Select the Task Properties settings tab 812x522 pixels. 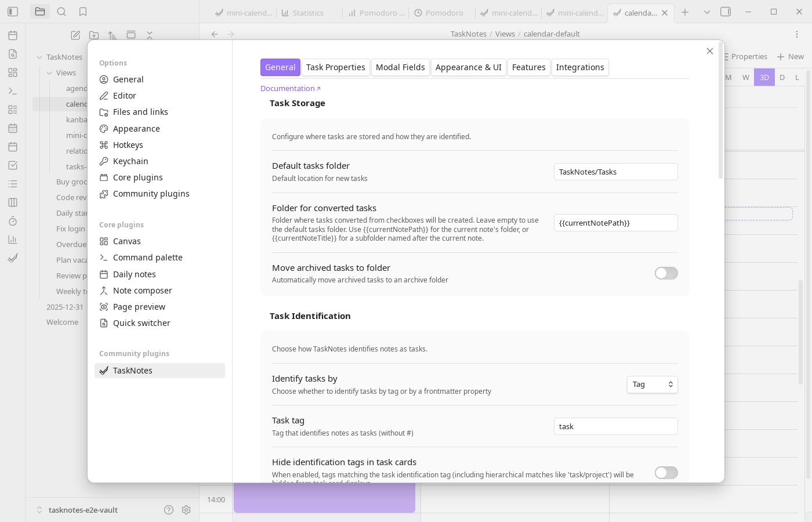pos(336,67)
